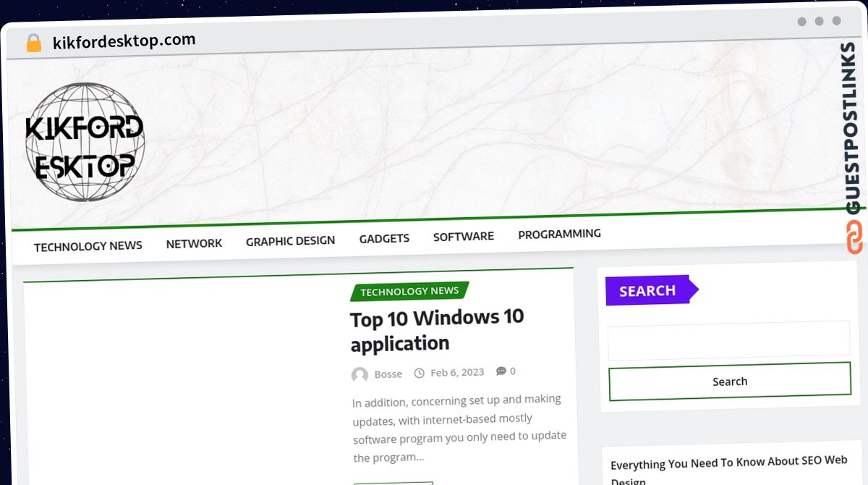Click the green Technology News category tag
The height and width of the screenshot is (485, 868).
click(409, 291)
